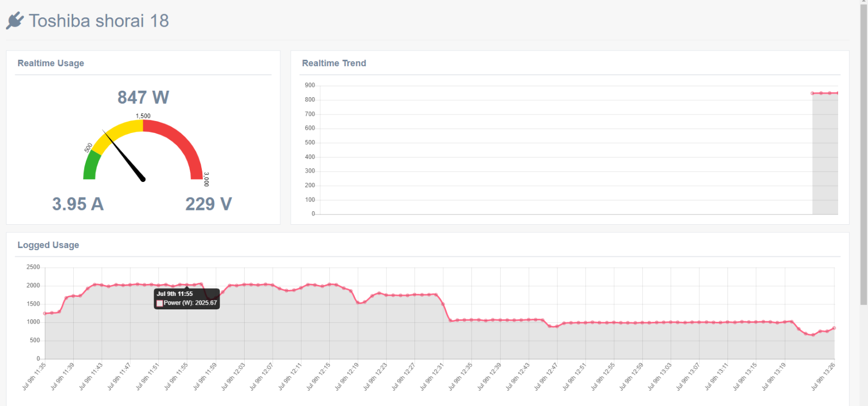This screenshot has height=406, width=868.
Task: Click the 'Jul 9th 12:47' axis label
Action: (x=546, y=376)
